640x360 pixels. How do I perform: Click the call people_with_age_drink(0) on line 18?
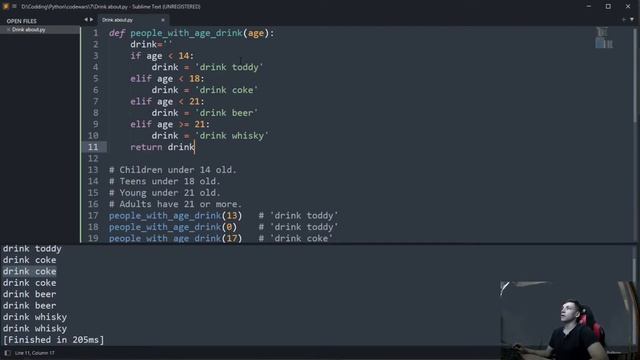tap(173, 227)
